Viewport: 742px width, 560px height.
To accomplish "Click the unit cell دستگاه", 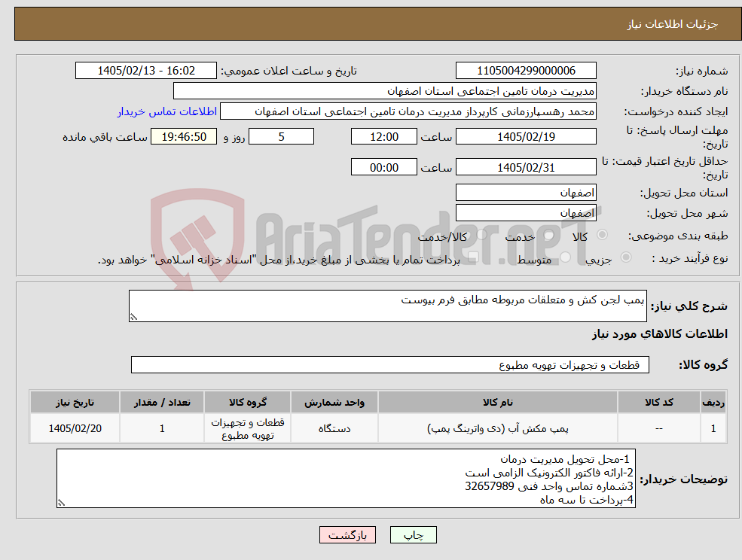I will (334, 428).
